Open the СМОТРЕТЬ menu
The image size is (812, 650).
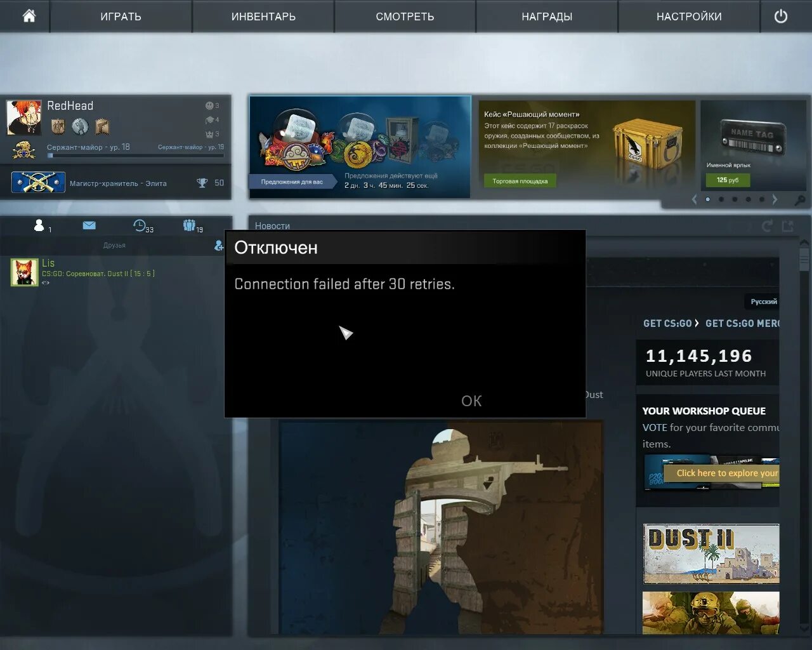(405, 17)
